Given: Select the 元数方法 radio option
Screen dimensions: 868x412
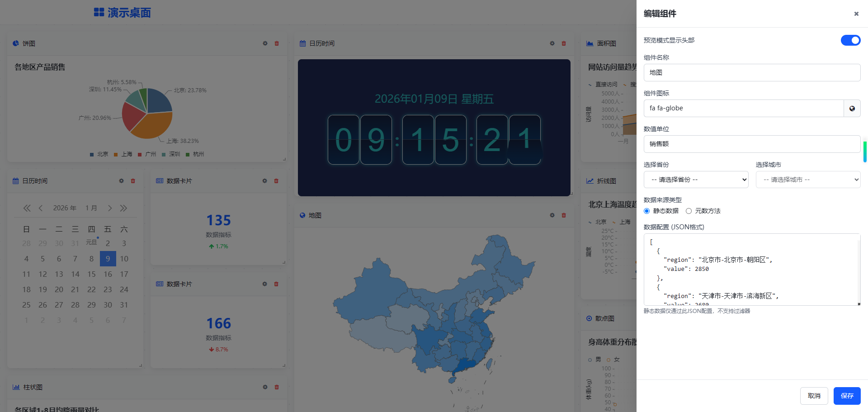Looking at the screenshot, I should 689,211.
